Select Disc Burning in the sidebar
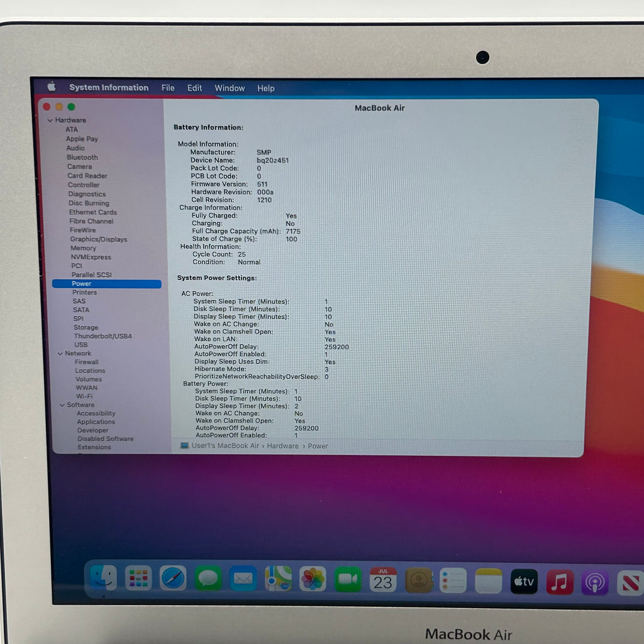 [x=89, y=203]
